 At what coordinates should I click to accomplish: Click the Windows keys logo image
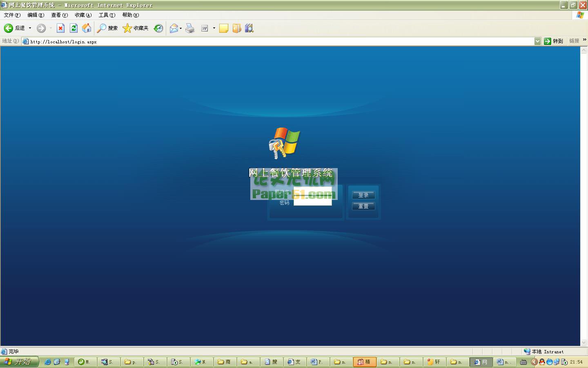click(285, 143)
